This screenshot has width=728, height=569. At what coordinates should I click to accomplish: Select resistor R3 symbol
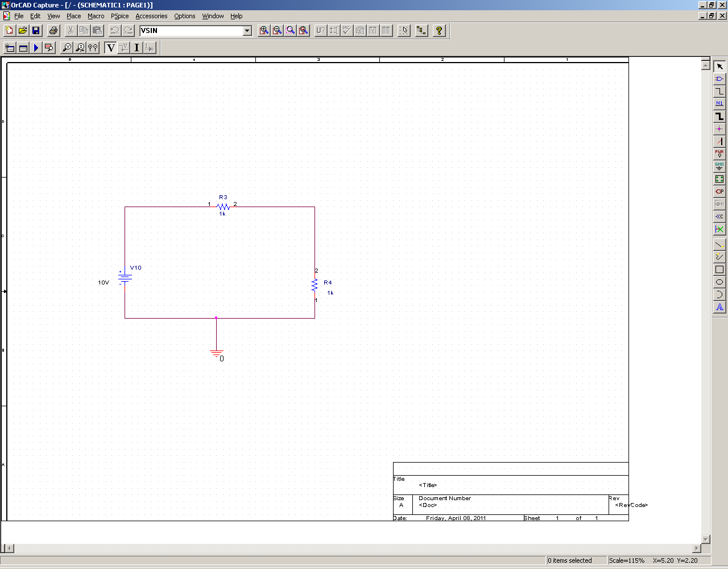[223, 207]
